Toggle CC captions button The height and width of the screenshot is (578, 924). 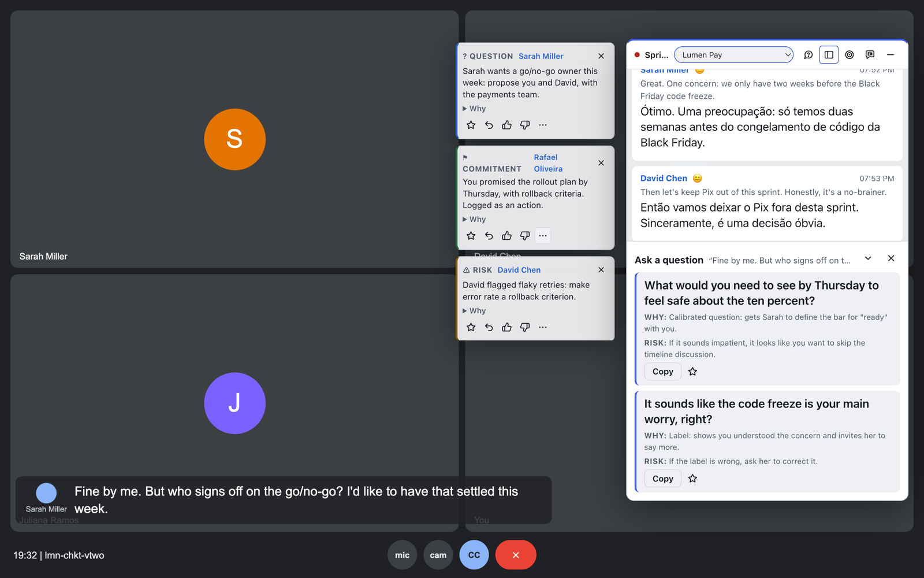click(474, 555)
